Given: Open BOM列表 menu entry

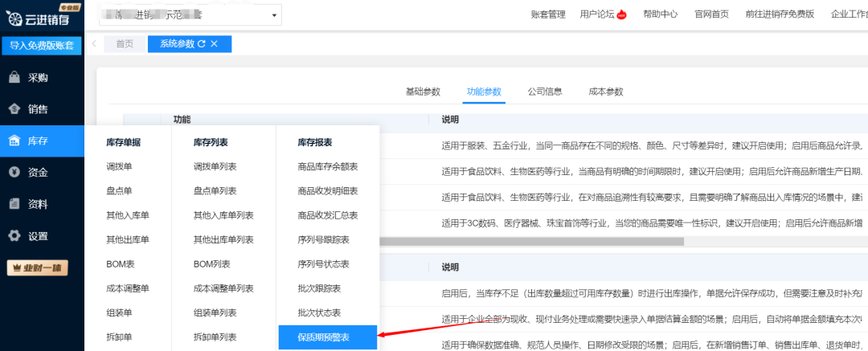Looking at the screenshot, I should click(212, 264).
